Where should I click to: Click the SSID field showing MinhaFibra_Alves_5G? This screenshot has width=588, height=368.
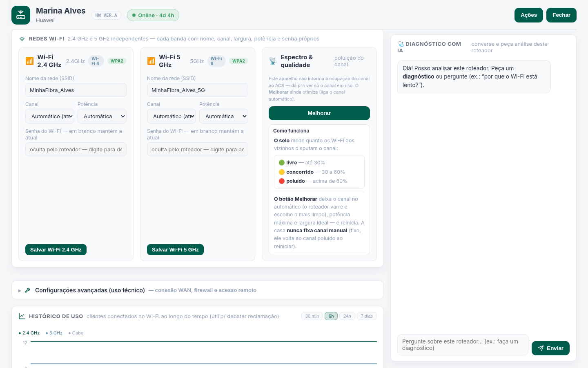198,90
